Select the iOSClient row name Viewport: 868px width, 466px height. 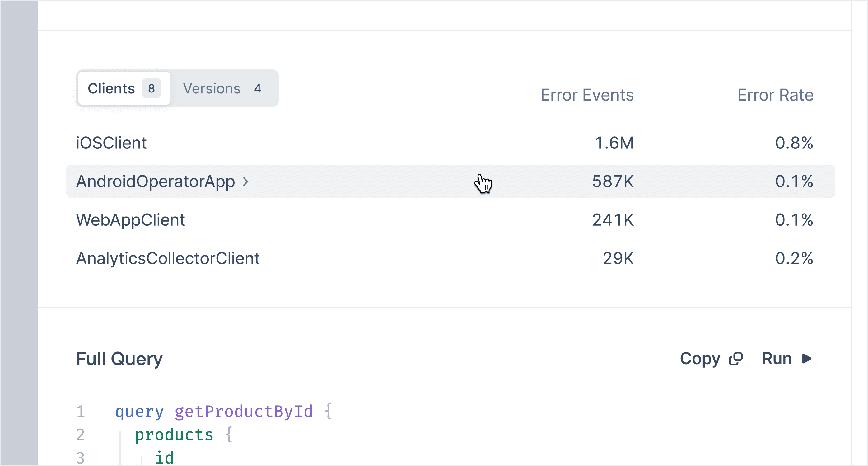(x=111, y=143)
